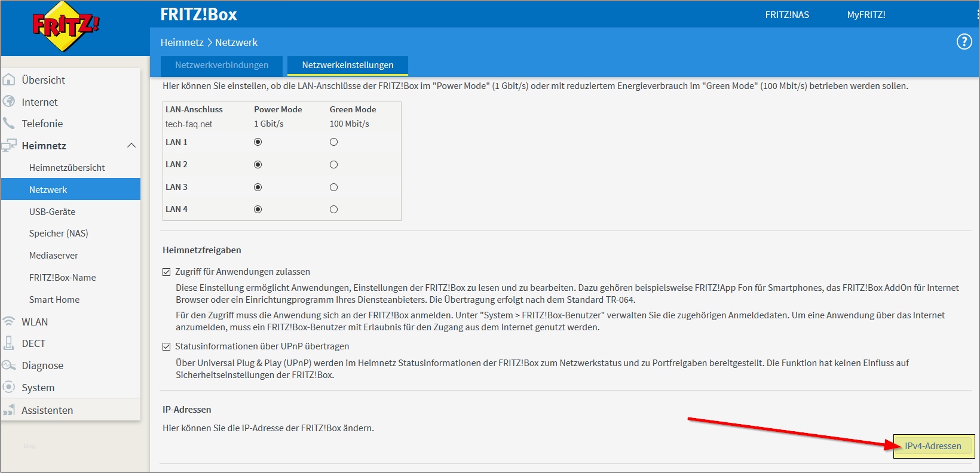Click the FRITZ!Box title text
The height and width of the screenshot is (473, 980).
[x=199, y=14]
